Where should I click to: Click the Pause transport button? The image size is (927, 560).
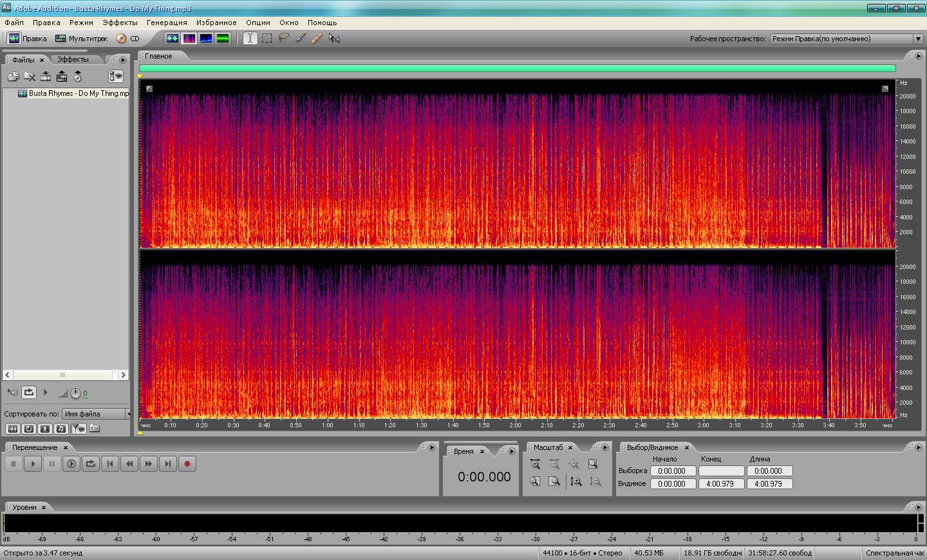point(52,463)
